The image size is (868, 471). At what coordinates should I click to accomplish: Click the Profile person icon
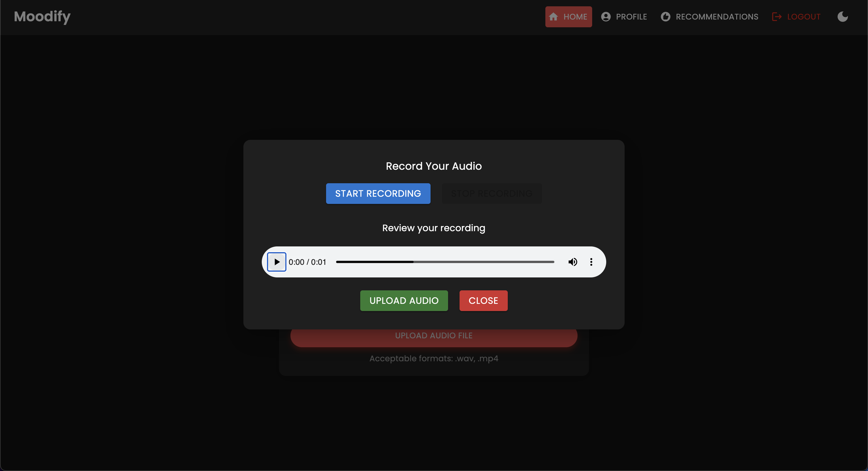point(606,17)
